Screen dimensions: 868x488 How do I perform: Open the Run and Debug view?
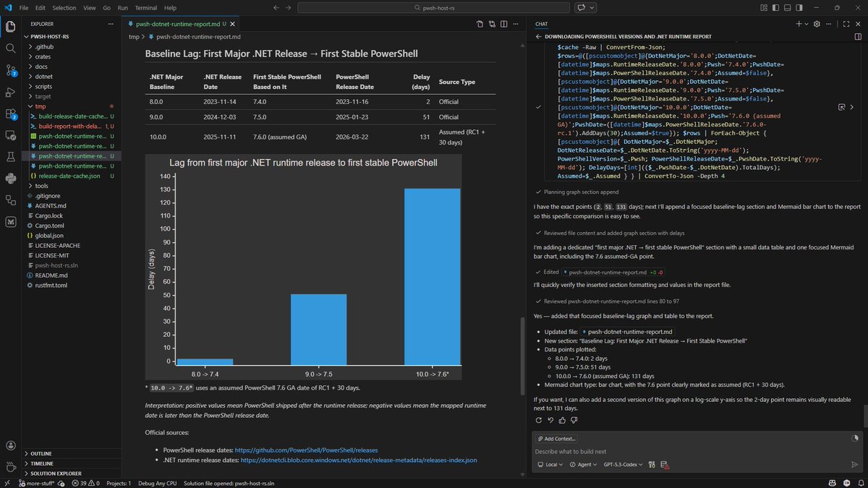pos(11,93)
